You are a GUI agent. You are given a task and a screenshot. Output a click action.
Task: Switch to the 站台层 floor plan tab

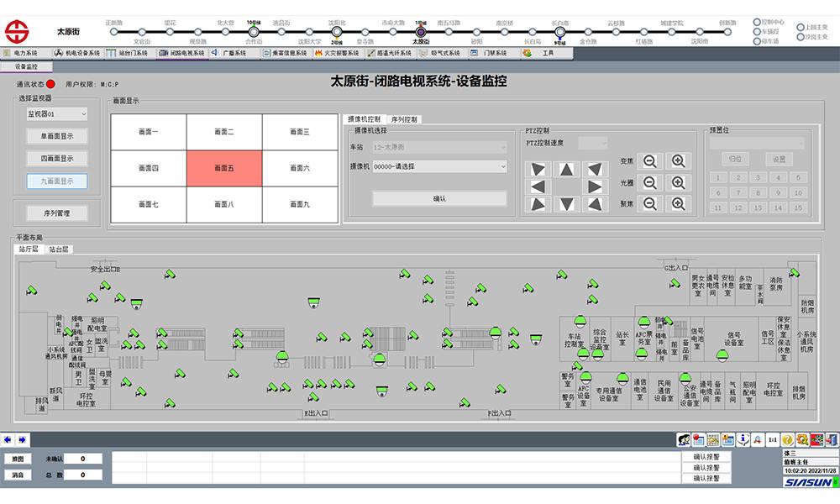coord(59,249)
